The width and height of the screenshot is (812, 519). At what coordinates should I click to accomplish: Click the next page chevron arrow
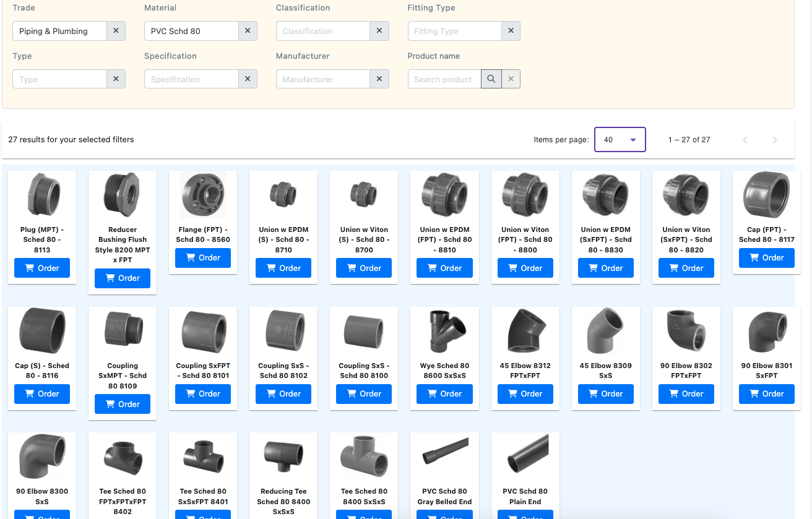pos(775,140)
